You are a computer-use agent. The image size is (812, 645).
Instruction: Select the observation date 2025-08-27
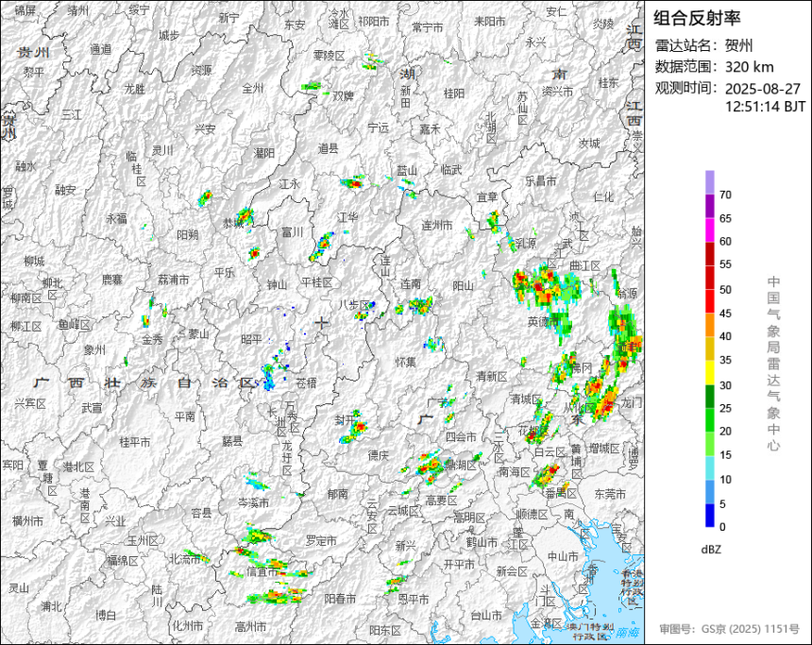[762, 89]
